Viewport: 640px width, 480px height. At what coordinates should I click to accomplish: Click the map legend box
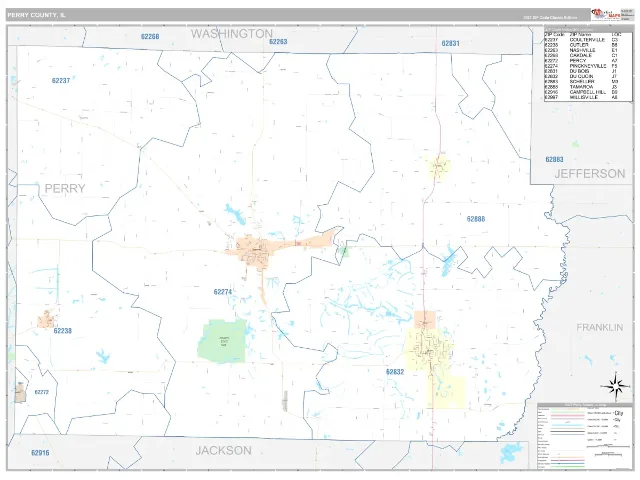click(x=584, y=437)
